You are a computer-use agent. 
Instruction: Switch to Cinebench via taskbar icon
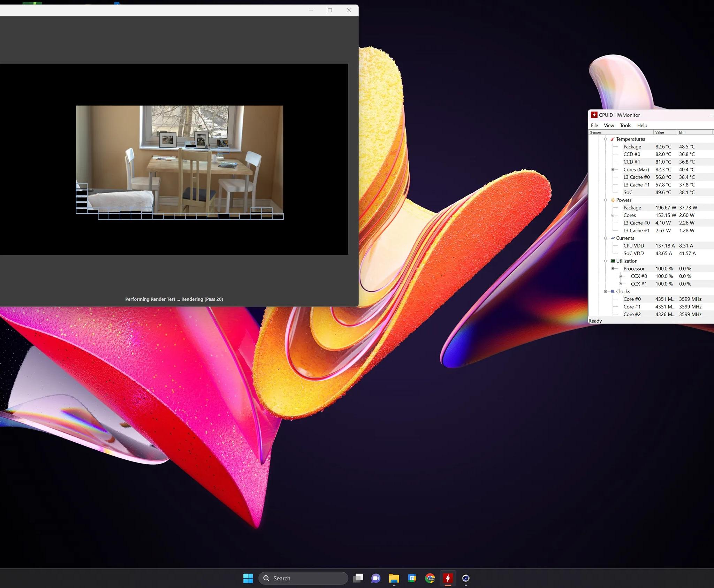(x=466, y=578)
